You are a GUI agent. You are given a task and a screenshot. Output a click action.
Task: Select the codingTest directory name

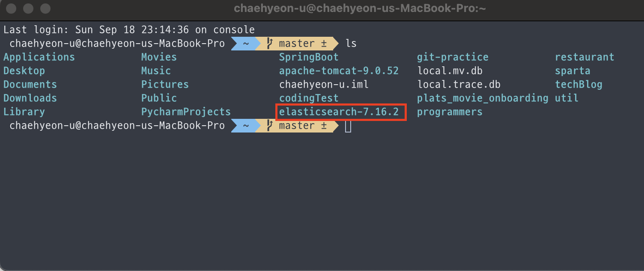tap(309, 98)
